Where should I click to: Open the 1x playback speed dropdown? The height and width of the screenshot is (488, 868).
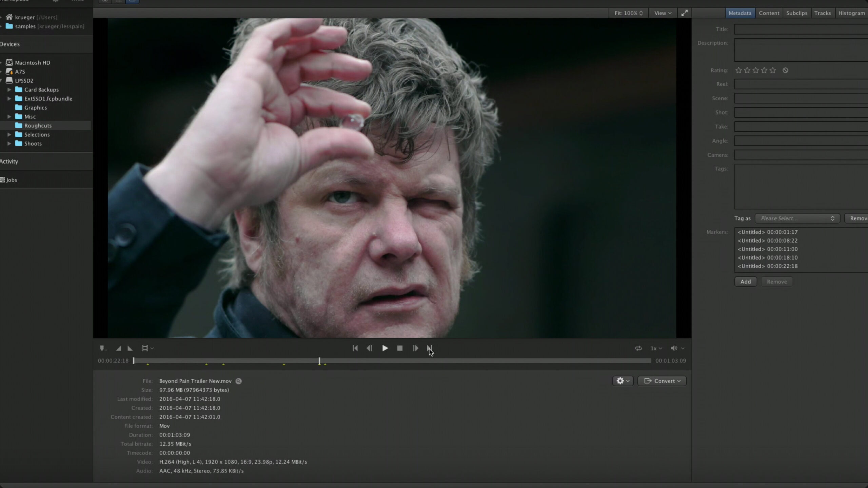(x=656, y=348)
